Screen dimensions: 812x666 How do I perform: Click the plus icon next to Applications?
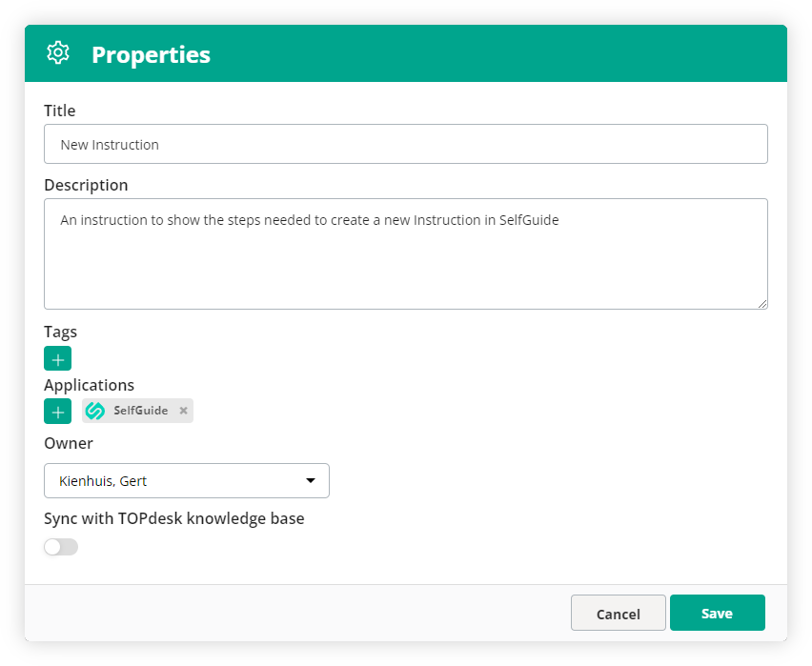coord(57,411)
